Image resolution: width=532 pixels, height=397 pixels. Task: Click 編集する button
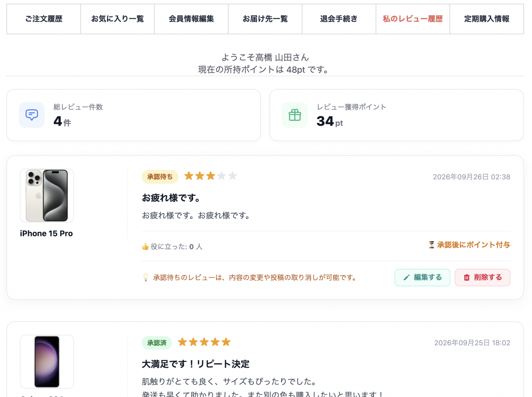tap(422, 277)
